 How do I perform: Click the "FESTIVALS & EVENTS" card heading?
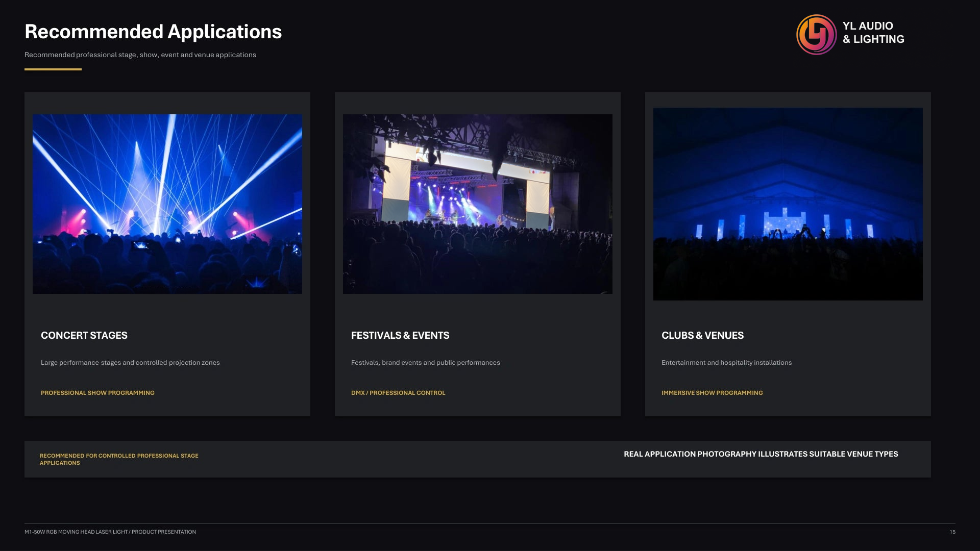click(x=400, y=335)
